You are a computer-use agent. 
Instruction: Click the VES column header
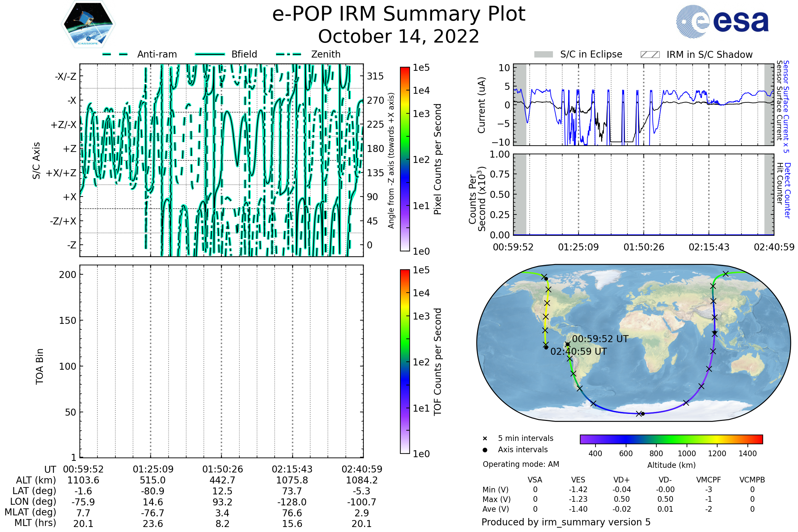coord(578,480)
